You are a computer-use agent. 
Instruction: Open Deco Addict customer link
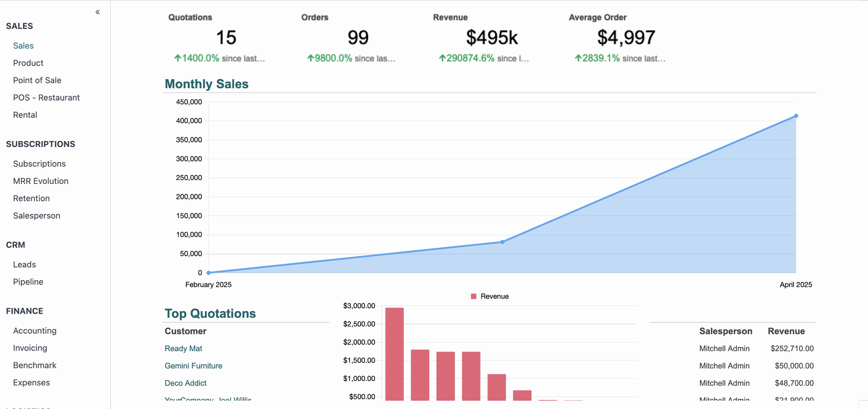(x=185, y=383)
